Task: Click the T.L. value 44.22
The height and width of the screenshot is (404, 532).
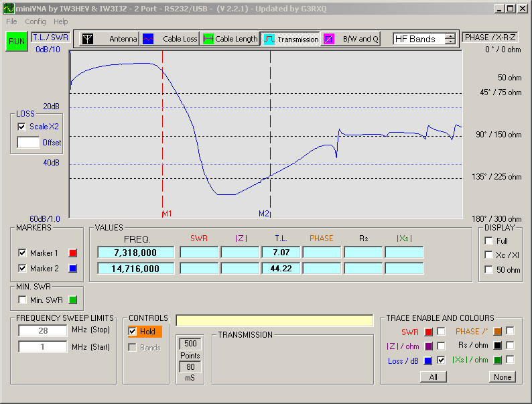Action: (x=281, y=269)
